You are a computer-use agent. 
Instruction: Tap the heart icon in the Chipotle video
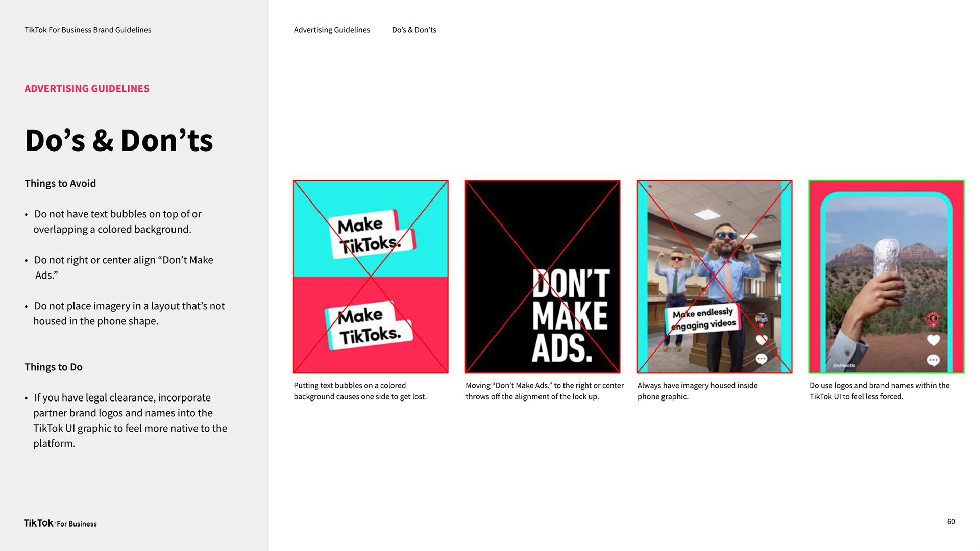[933, 340]
